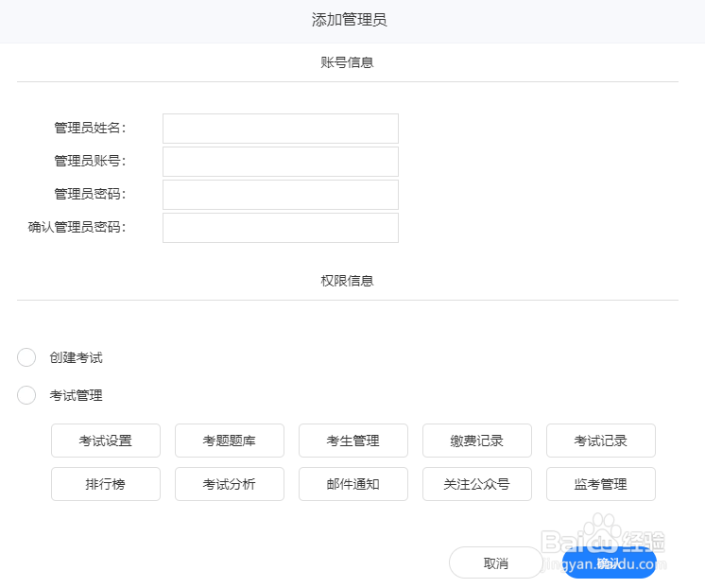705x588 pixels.
Task: Choose the 考试设置 permission button
Action: pos(106,441)
